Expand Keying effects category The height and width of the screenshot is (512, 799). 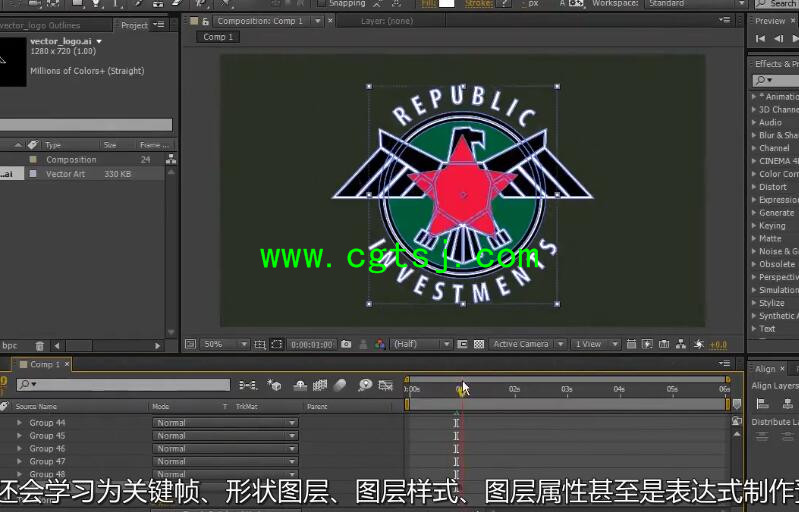coord(754,226)
